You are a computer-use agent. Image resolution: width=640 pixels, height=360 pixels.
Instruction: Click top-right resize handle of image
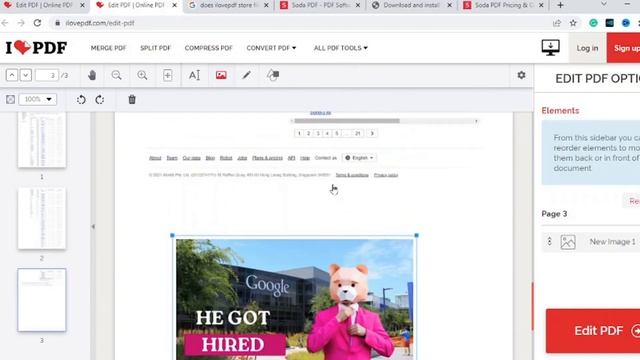(416, 236)
